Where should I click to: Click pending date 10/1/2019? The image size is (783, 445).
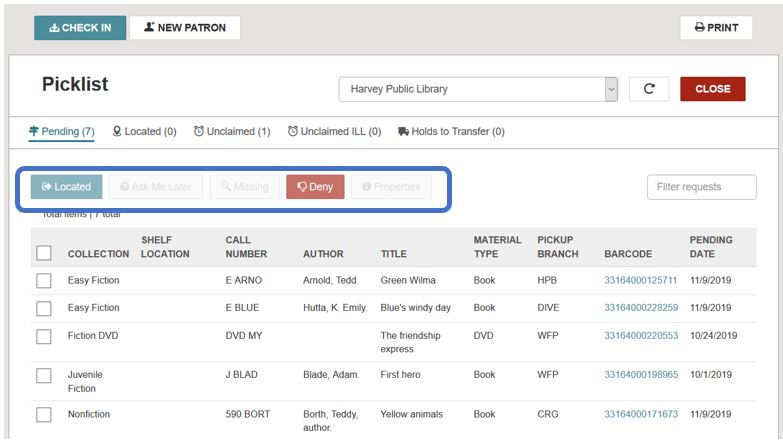pyautogui.click(x=711, y=375)
